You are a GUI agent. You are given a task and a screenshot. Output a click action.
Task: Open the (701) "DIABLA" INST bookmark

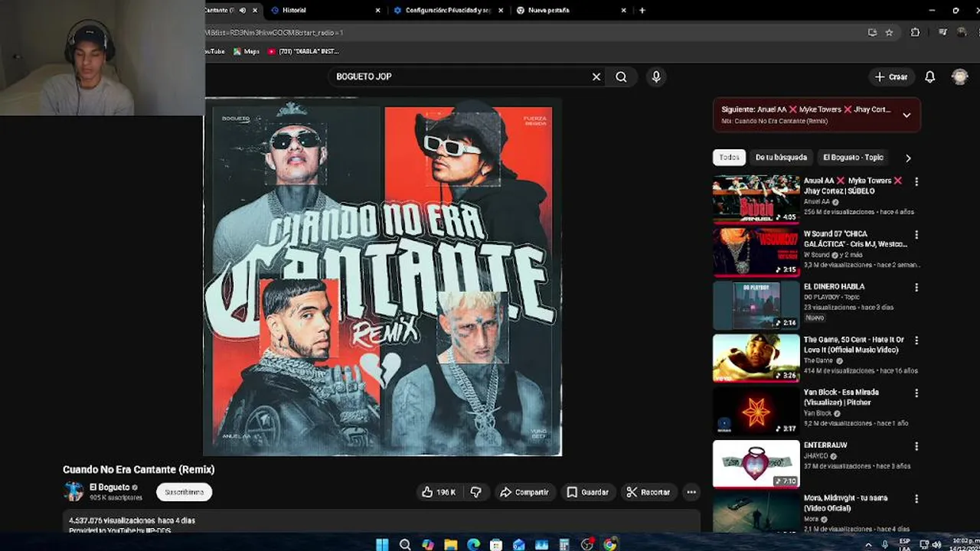pos(303,51)
